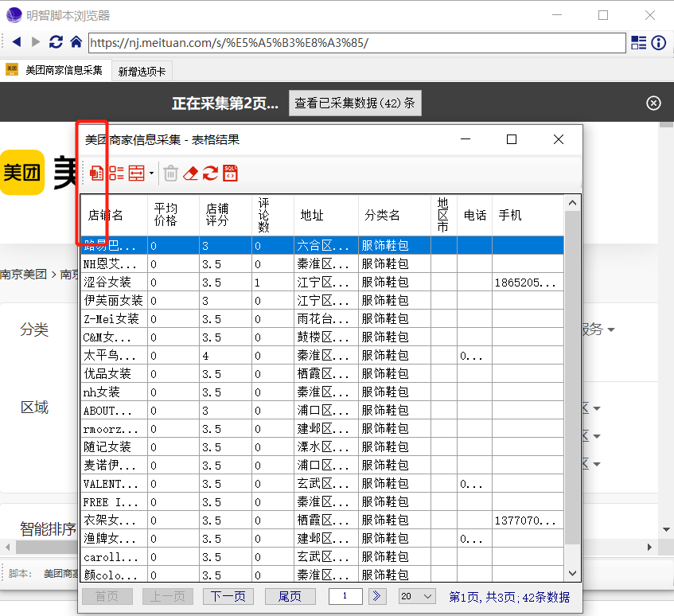Image resolution: width=674 pixels, height=616 pixels.
Task: Select the FREE I... row
Action: tap(322, 502)
